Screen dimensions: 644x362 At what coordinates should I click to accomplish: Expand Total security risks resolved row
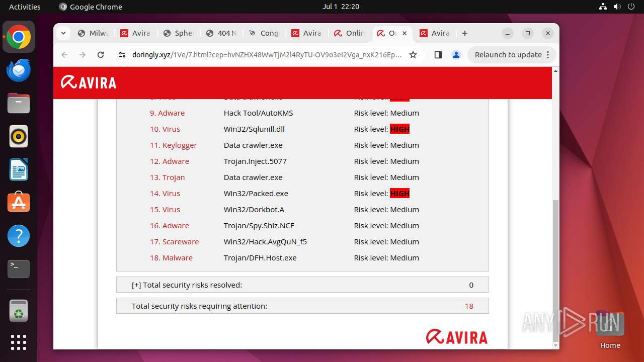click(302, 285)
